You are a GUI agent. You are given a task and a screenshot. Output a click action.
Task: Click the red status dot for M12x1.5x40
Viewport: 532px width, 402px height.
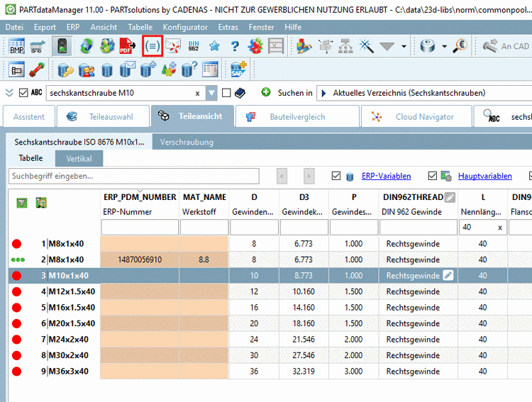(17, 291)
